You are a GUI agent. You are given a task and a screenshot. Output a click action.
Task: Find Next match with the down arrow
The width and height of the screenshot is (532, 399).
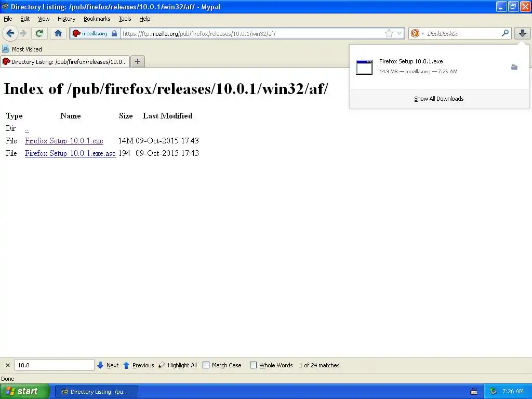coord(108,365)
